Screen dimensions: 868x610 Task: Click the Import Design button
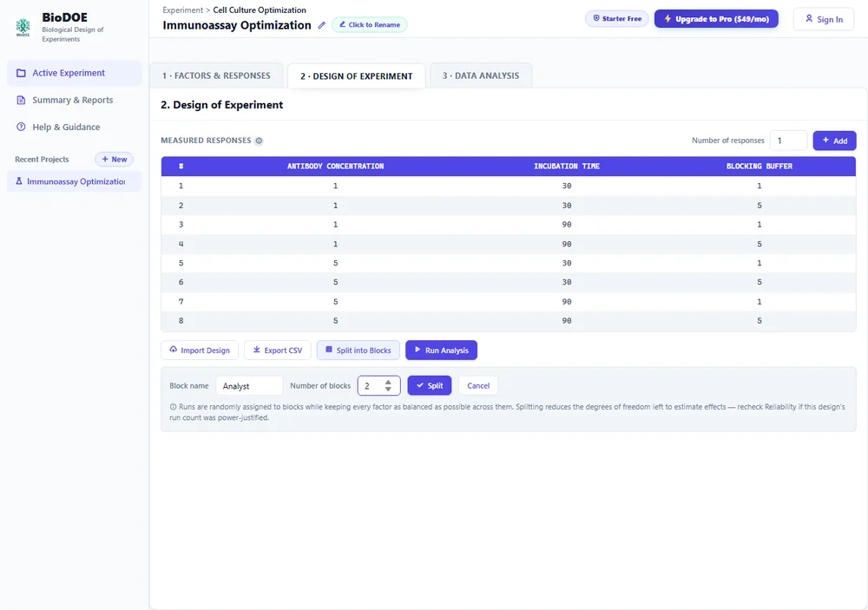[200, 351]
